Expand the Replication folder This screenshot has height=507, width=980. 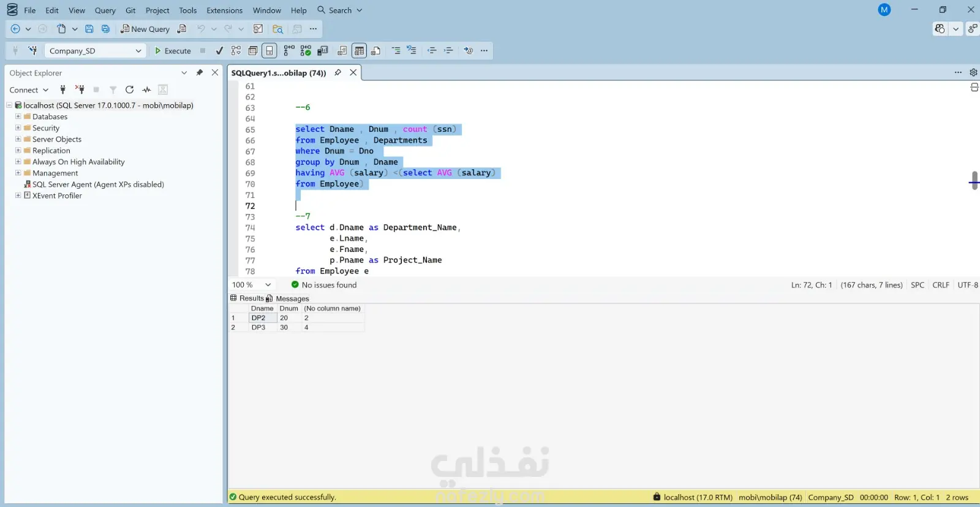[x=18, y=150]
